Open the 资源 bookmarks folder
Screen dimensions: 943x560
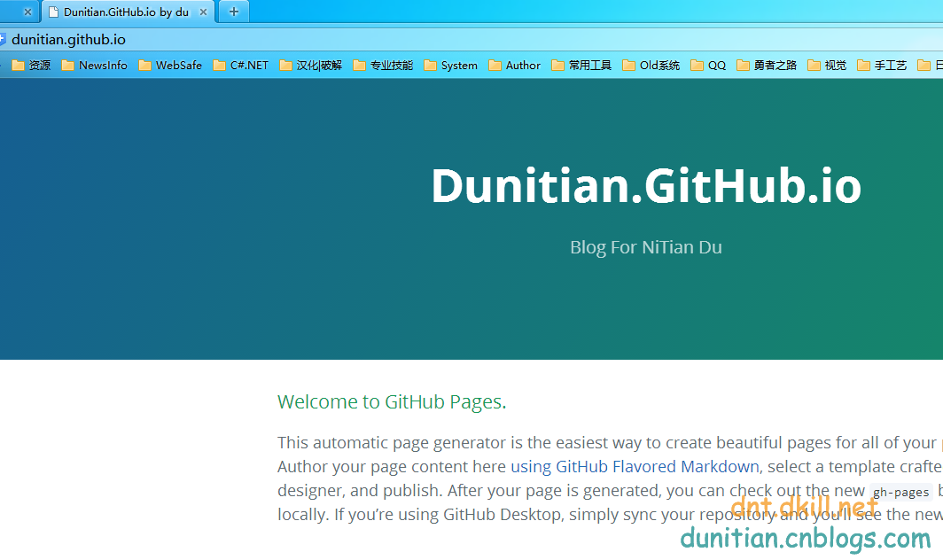coord(31,65)
